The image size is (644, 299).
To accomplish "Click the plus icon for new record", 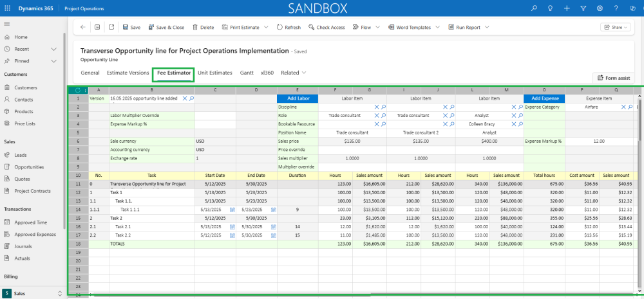I will [x=567, y=8].
